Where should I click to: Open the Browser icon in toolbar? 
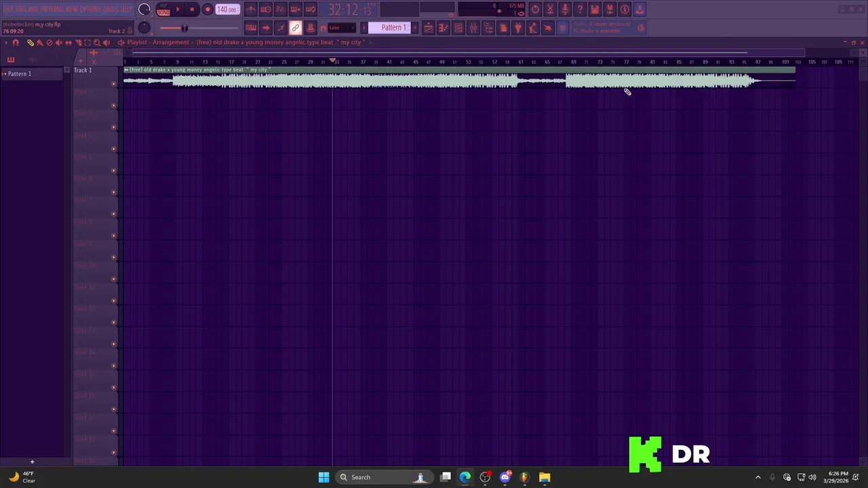488,28
